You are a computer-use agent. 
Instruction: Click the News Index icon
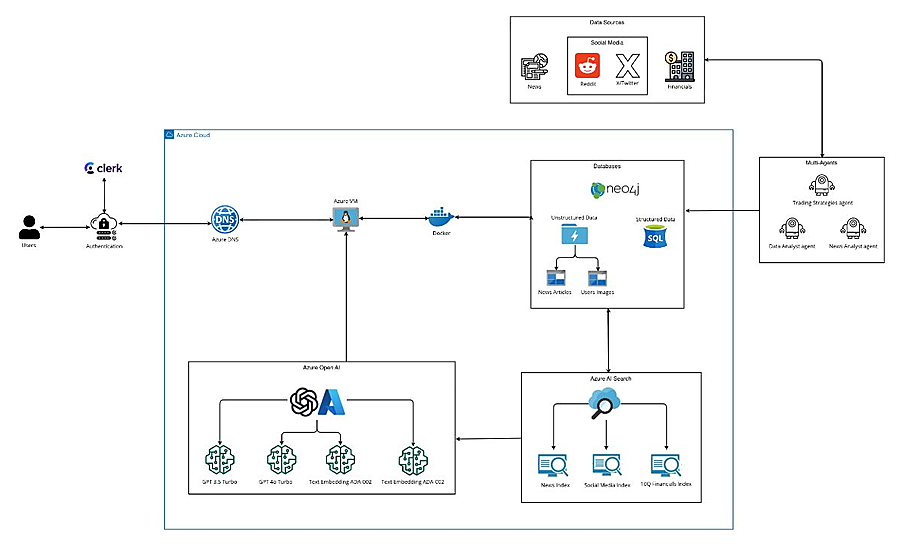[553, 465]
